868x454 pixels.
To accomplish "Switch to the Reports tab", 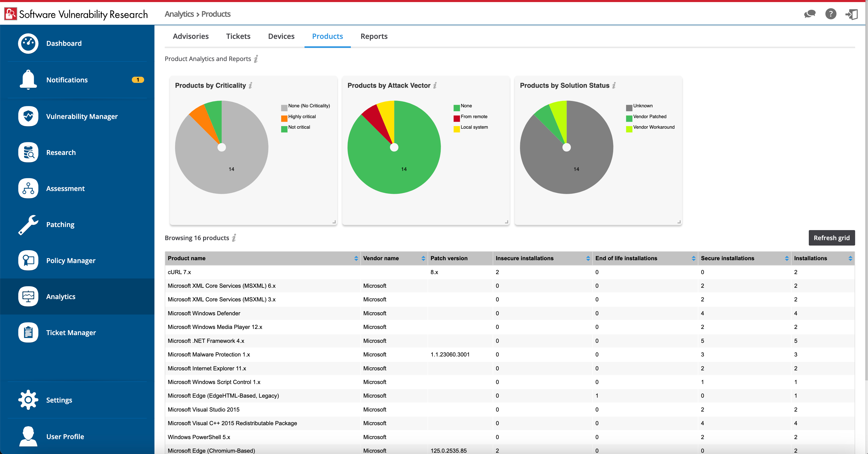I will (374, 36).
